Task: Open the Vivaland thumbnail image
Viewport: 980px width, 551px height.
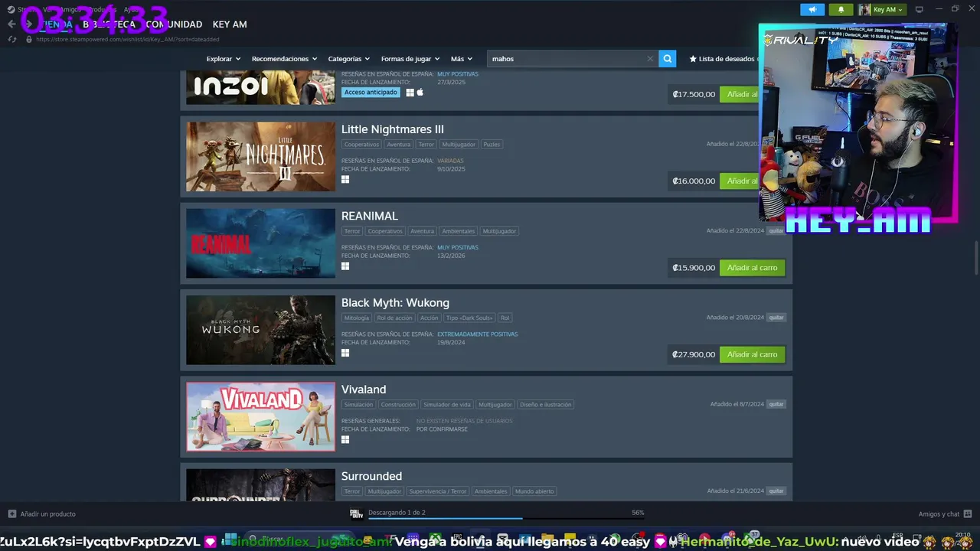Action: pyautogui.click(x=260, y=416)
